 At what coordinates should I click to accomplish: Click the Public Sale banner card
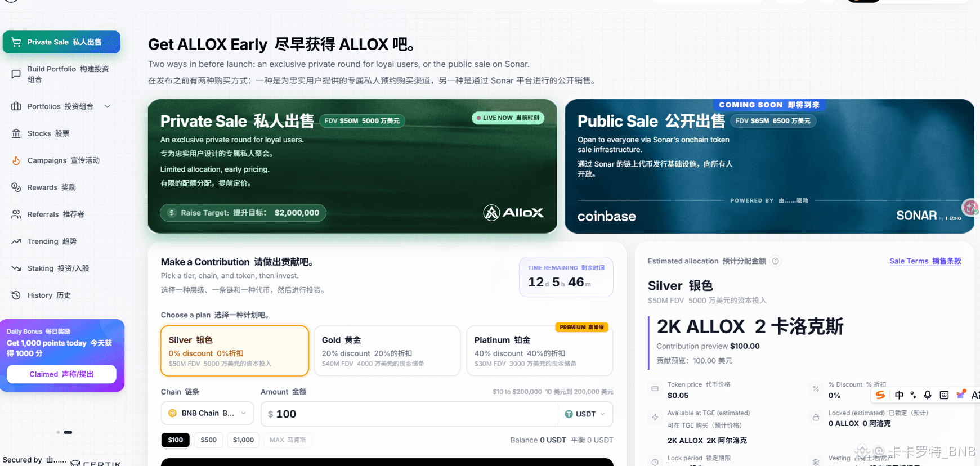(769, 167)
